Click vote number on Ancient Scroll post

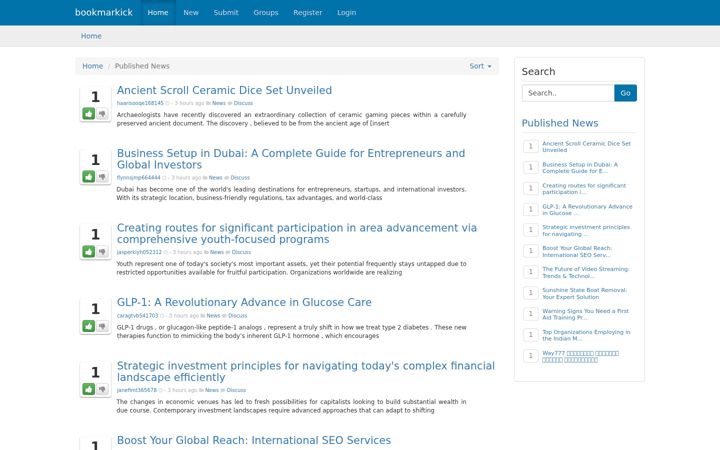pos(95,97)
